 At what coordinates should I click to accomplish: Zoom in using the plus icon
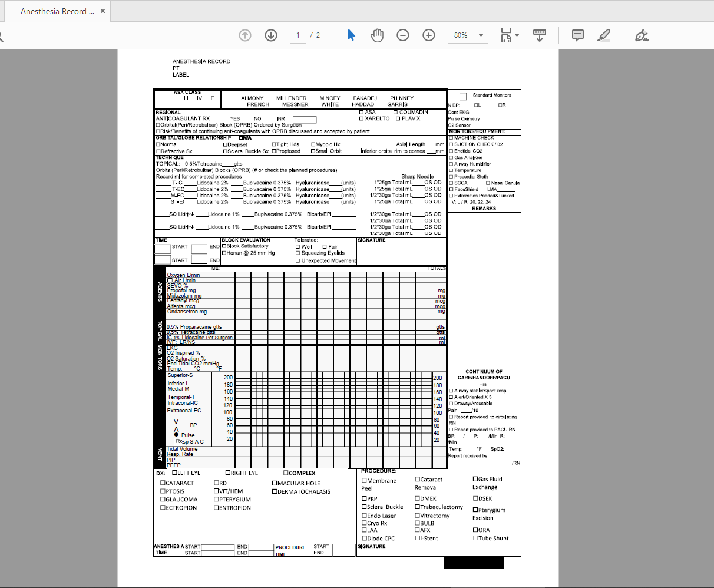click(x=429, y=35)
